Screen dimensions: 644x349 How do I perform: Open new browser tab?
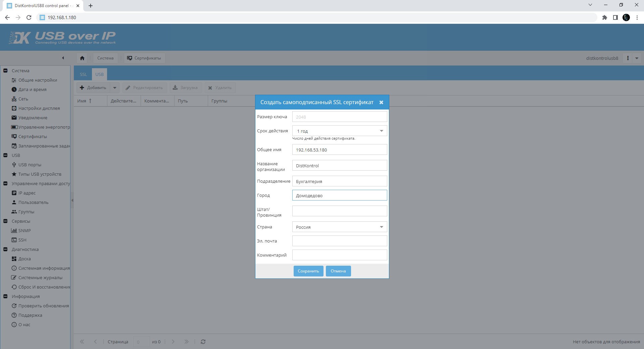91,6
